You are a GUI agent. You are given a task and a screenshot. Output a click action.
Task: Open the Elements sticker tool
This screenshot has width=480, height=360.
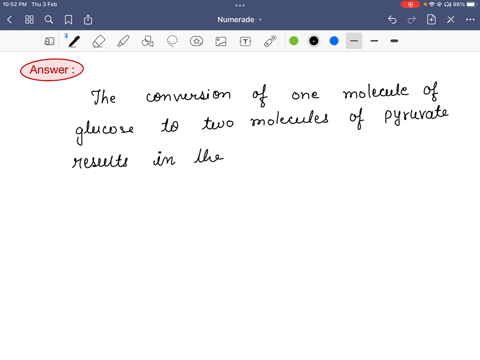196,41
